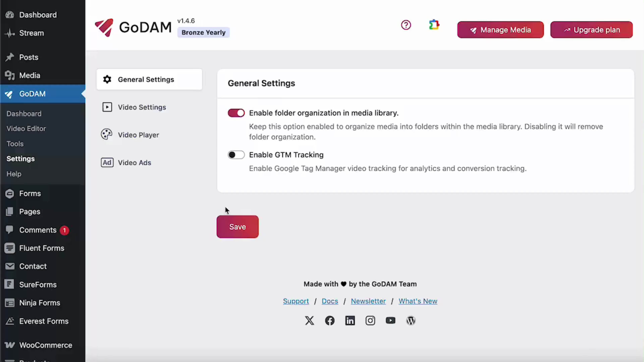
Task: Click the WordPress icon in the footer
Action: click(x=411, y=321)
